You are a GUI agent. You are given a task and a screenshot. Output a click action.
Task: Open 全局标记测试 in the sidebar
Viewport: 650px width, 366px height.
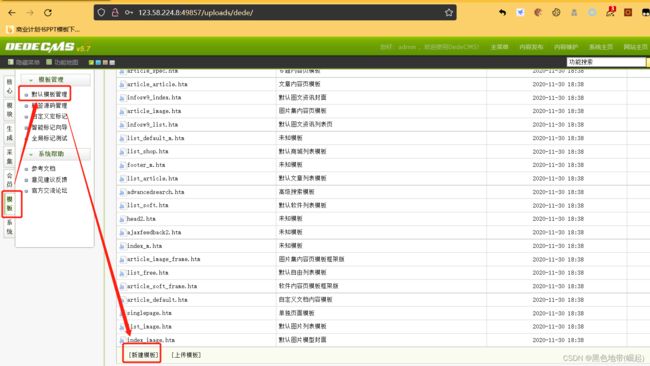[x=49, y=138]
